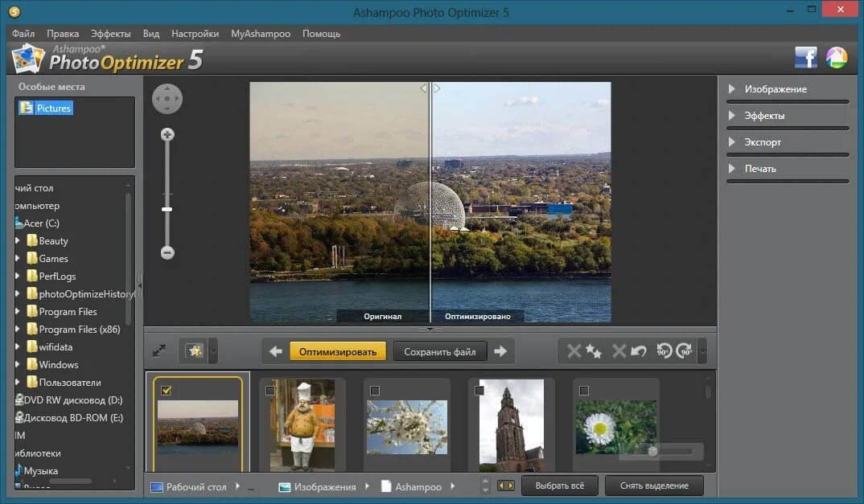The image size is (864, 504).
Task: Click the favorites star image icon
Action: (x=194, y=351)
